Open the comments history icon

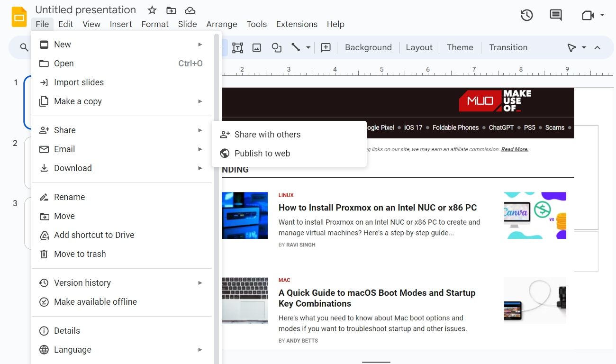coord(555,15)
